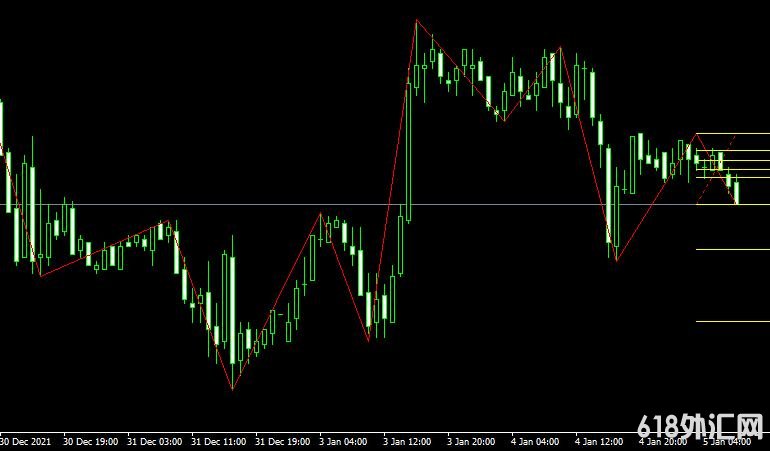Screen dimensions: 770x451
Task: Click the "30 Dec 19:00" time axis label
Action: click(x=91, y=442)
